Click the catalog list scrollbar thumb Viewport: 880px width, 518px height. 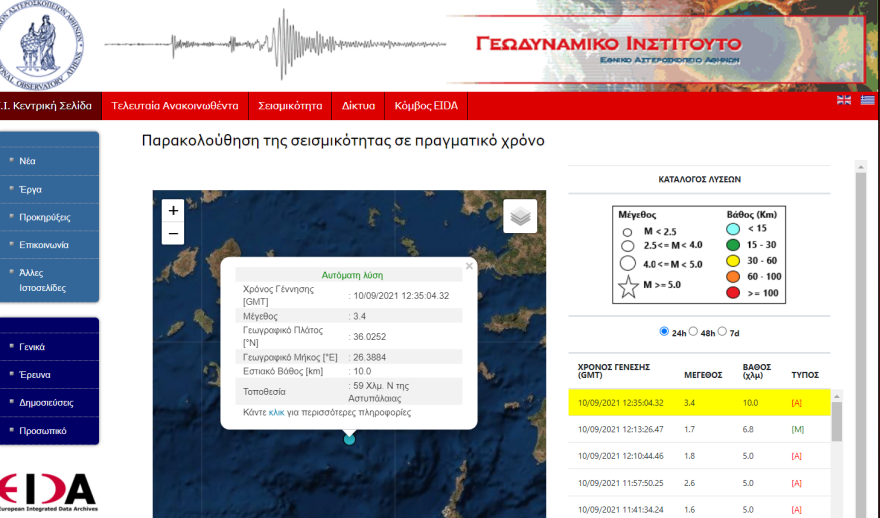pyautogui.click(x=836, y=421)
